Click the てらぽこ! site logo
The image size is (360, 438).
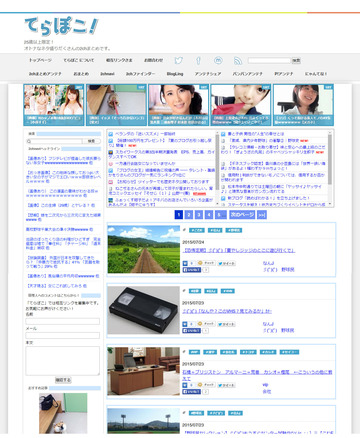(x=61, y=26)
